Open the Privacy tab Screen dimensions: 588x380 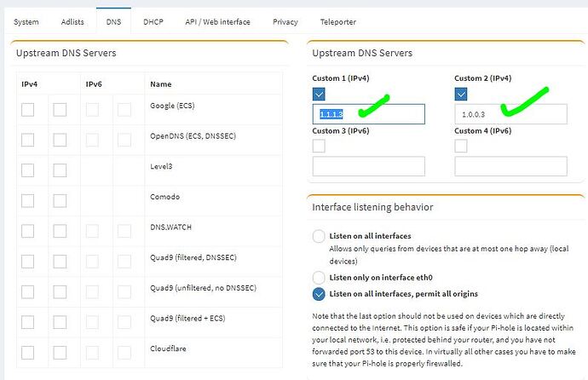285,22
